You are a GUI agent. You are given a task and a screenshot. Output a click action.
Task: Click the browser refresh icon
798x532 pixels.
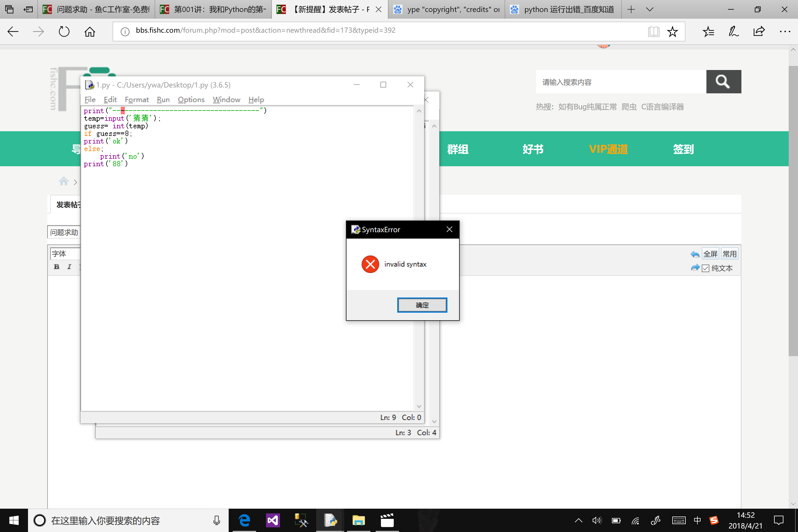coord(64,32)
